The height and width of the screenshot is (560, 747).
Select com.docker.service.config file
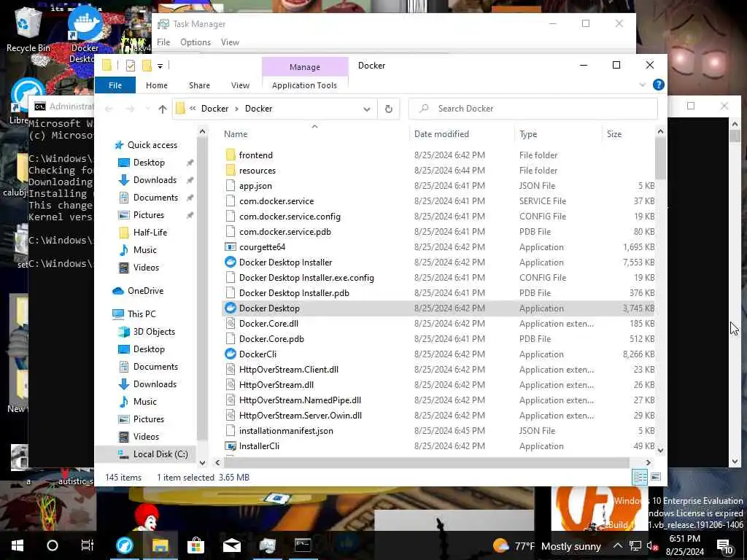click(x=290, y=217)
